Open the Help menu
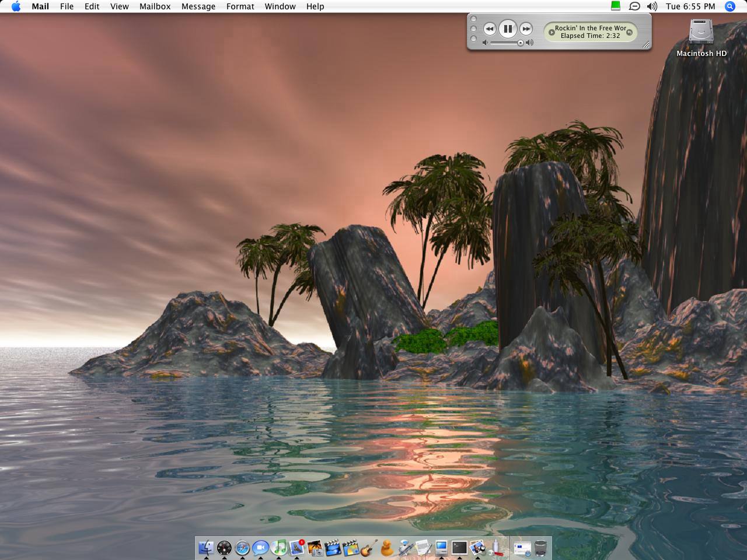 [x=315, y=6]
